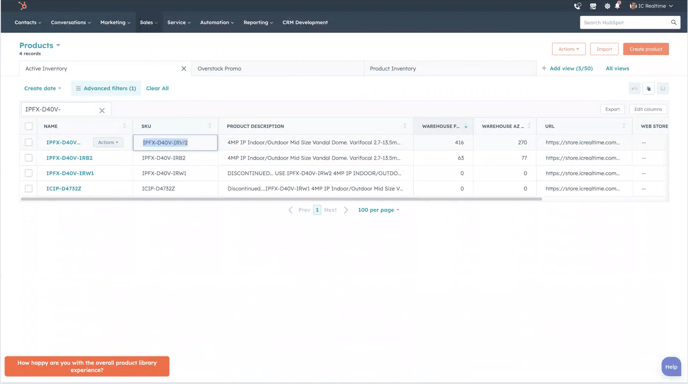Open the marketplace icon in top bar
This screenshot has width=688, height=384.
coord(593,6)
